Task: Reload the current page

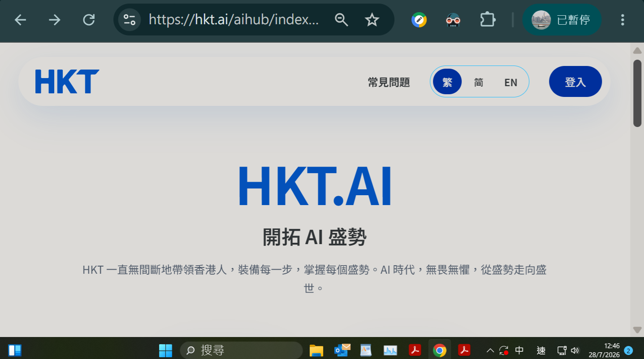Action: (x=89, y=20)
